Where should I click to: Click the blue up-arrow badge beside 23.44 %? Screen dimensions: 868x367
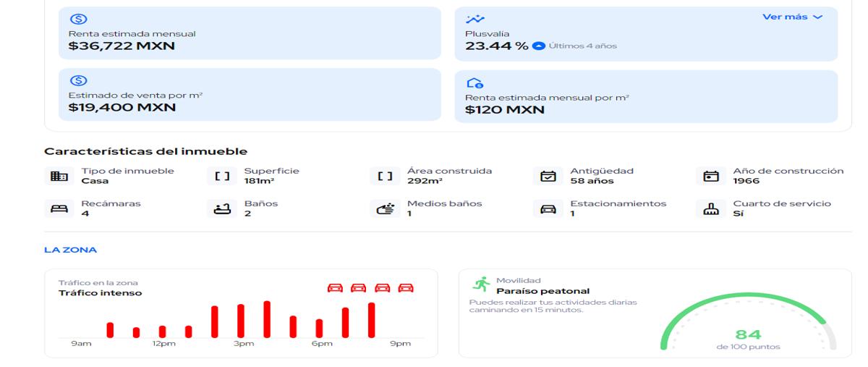point(538,46)
